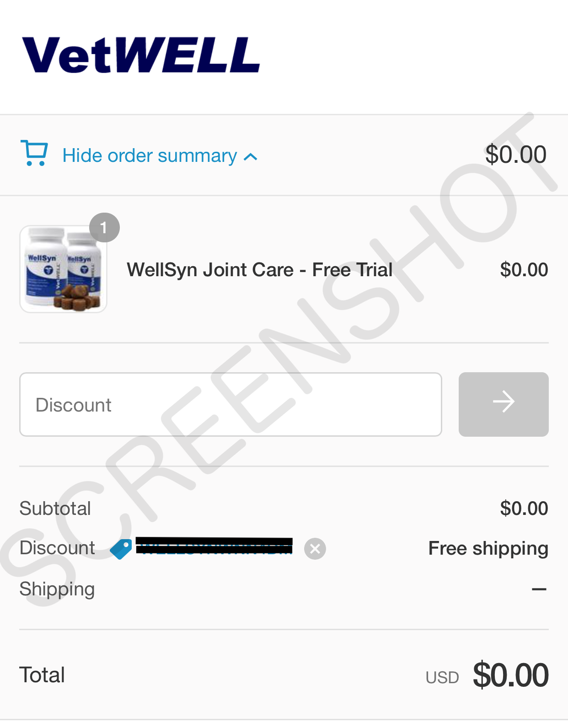Image resolution: width=568 pixels, height=728 pixels.
Task: Remove the applied discount code
Action: point(315,549)
